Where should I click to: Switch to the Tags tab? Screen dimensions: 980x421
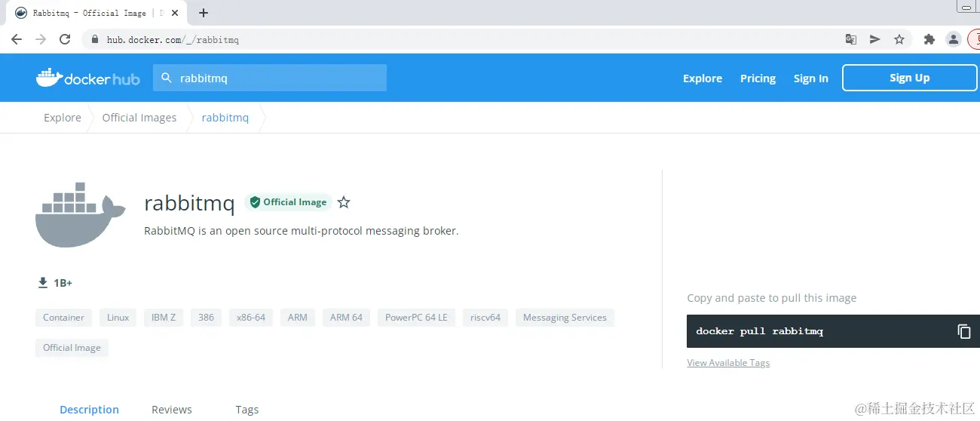247,410
